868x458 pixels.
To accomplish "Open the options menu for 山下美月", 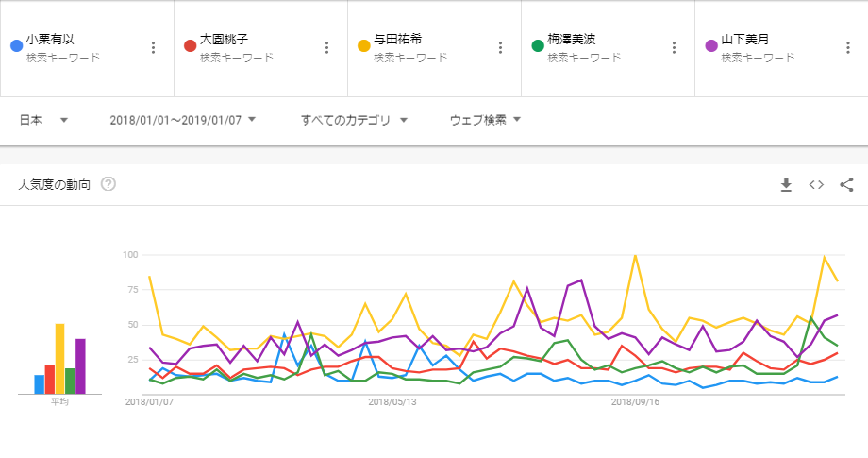I will pyautogui.click(x=848, y=48).
